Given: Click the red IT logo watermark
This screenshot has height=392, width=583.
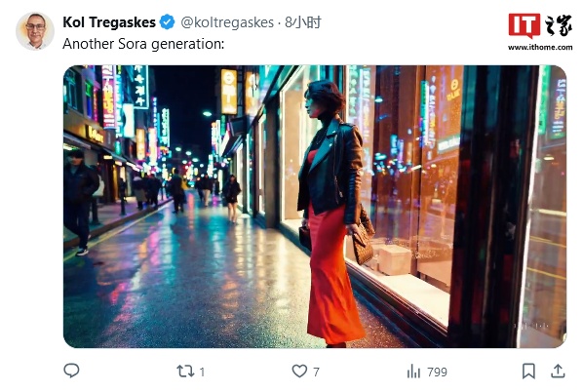Looking at the screenshot, I should [524, 25].
